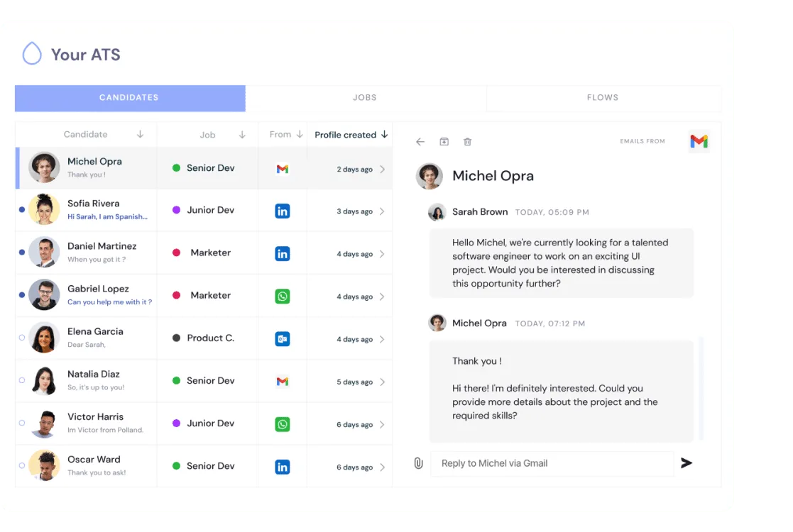Click the WhatsApp icon in Gabriel Lopez's row
Viewport: 793px width, 532px height.
pyautogui.click(x=283, y=296)
